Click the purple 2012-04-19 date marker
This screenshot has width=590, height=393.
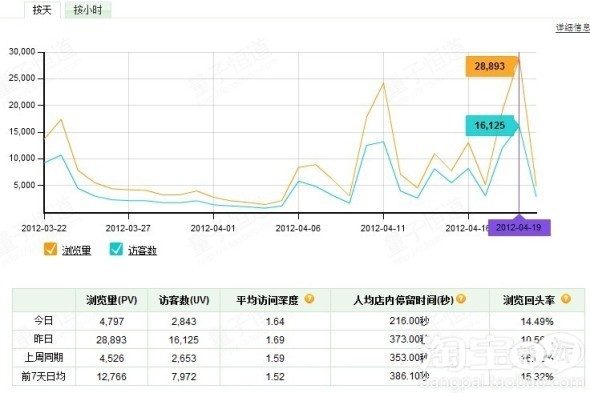(519, 227)
